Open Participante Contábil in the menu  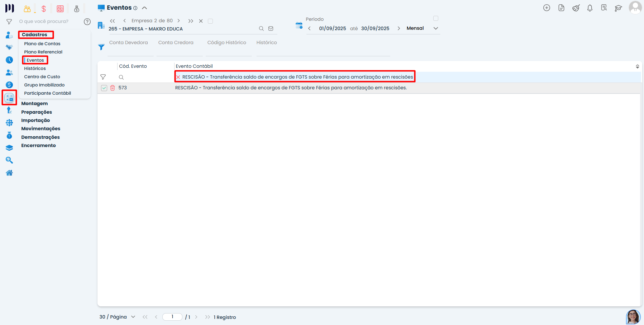click(48, 93)
